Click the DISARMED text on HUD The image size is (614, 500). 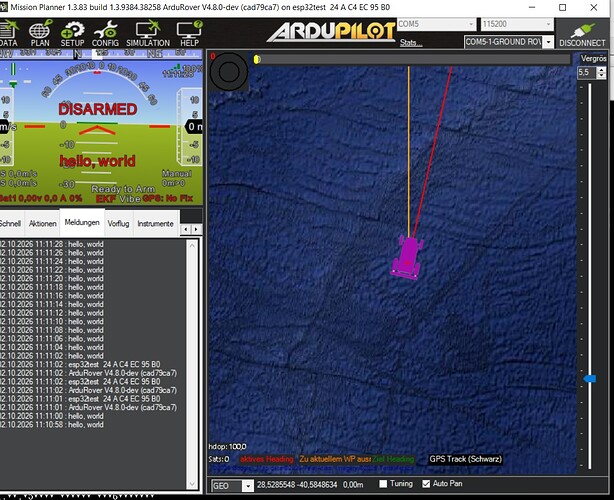tap(98, 109)
